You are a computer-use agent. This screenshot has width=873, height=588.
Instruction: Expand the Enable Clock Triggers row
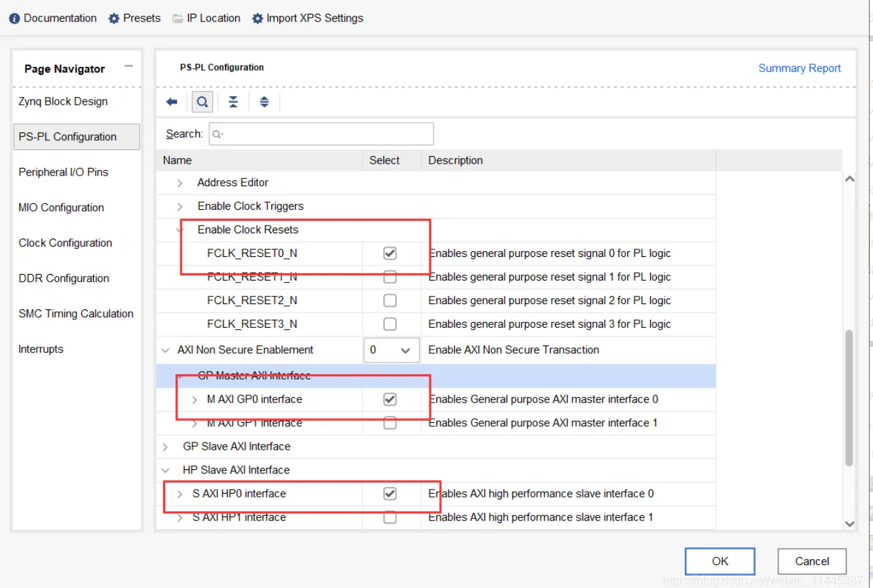pyautogui.click(x=180, y=206)
